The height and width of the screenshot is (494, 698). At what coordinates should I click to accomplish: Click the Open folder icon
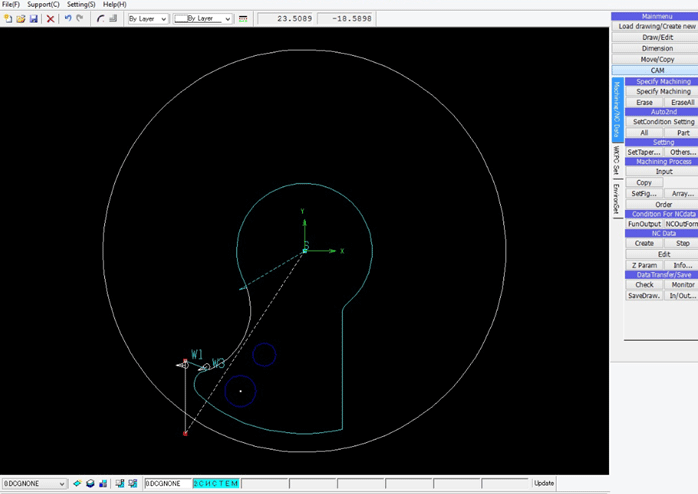20,19
